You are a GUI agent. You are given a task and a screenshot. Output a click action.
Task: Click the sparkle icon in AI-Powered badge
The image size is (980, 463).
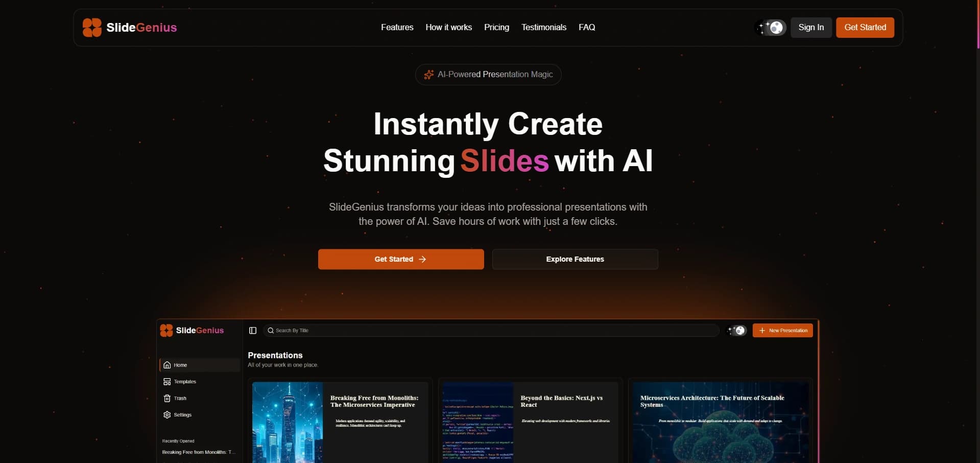(429, 75)
